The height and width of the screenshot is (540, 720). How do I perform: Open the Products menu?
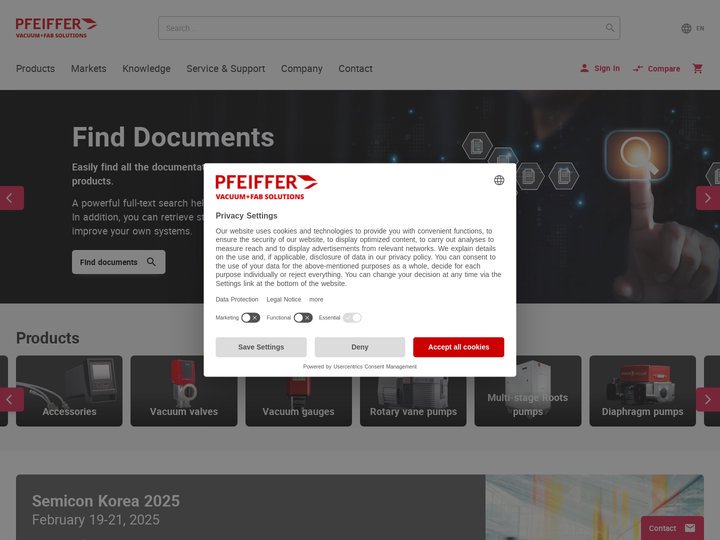pos(35,68)
